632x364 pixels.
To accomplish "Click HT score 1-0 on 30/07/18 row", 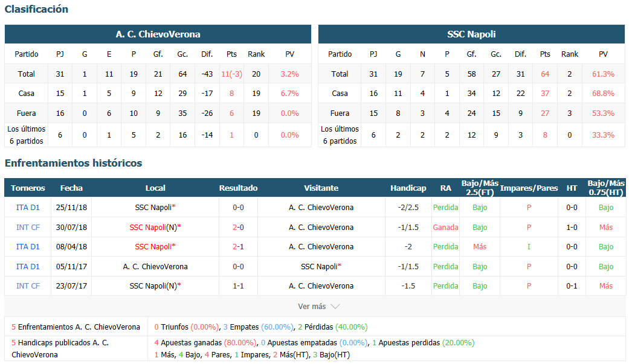I will tap(572, 227).
